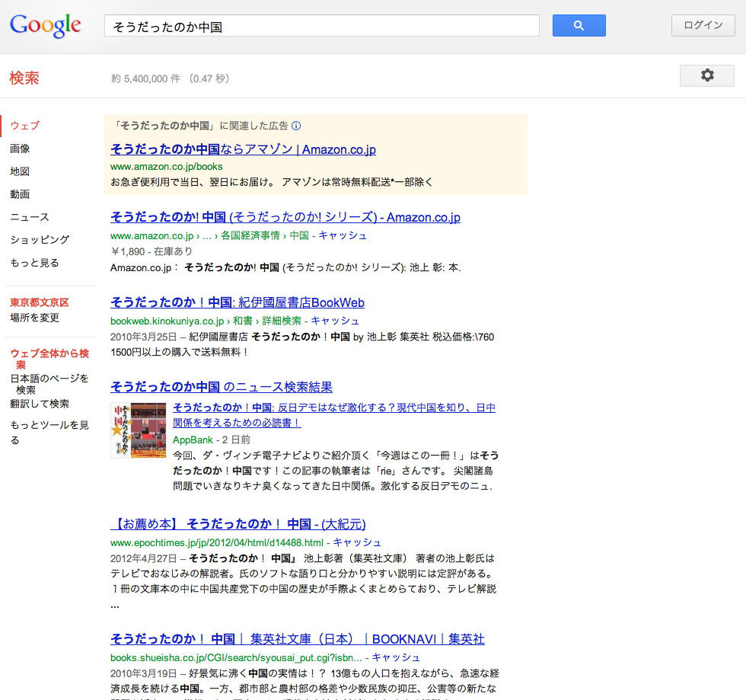Open the gear settings menu
The width and height of the screenshot is (746, 700).
[x=707, y=75]
